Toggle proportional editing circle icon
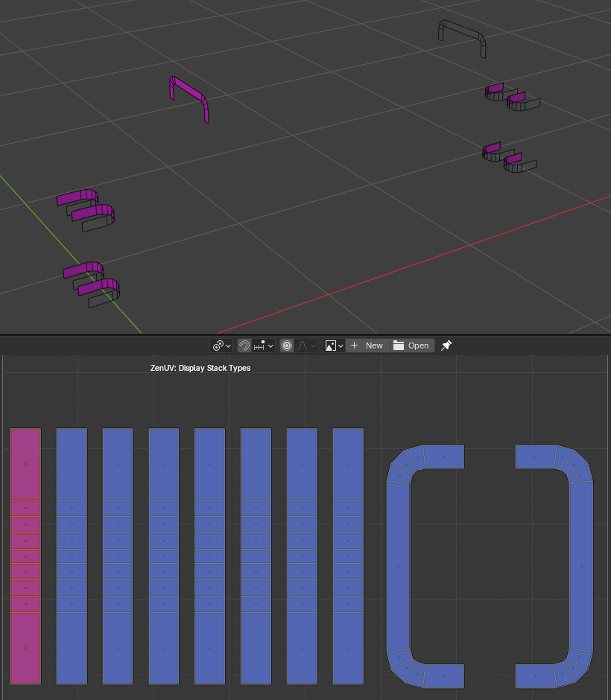Screen dimensions: 611x700 pos(287,346)
